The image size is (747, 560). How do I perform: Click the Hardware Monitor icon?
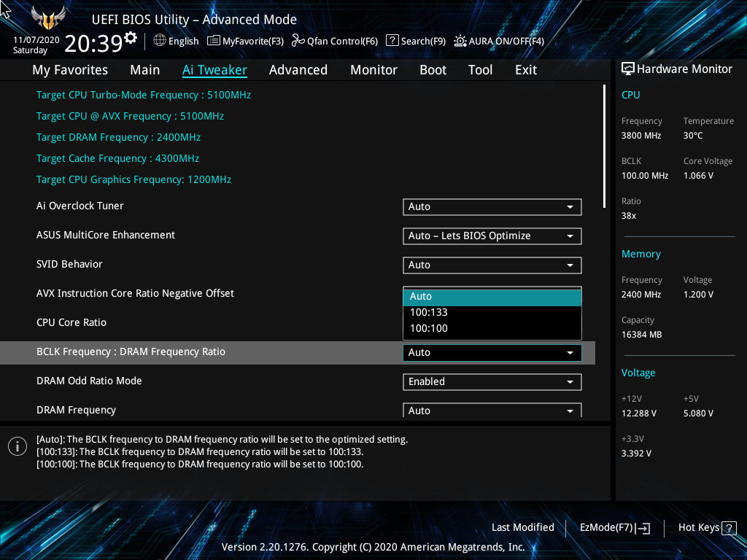tap(628, 69)
